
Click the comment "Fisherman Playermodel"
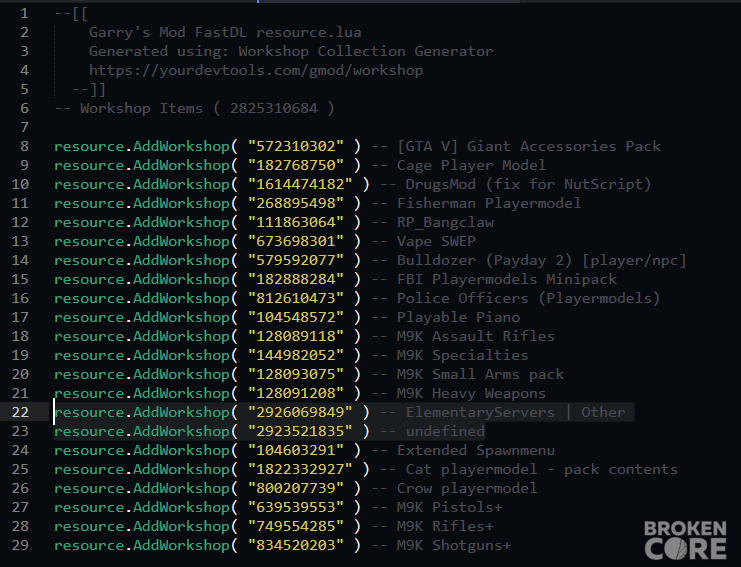(x=489, y=203)
